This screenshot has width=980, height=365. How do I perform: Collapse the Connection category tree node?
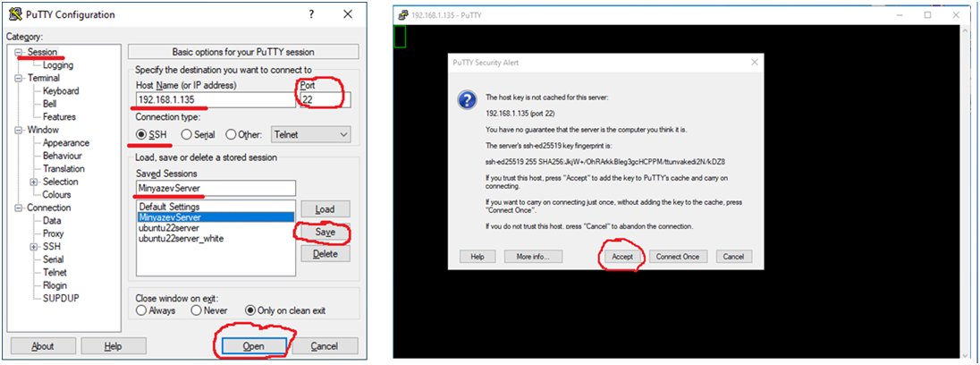coord(19,208)
